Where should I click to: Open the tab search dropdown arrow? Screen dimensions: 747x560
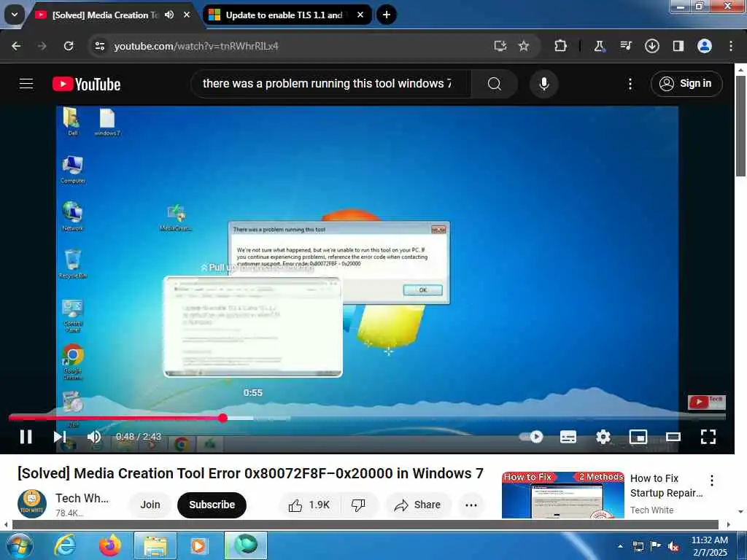[x=15, y=15]
